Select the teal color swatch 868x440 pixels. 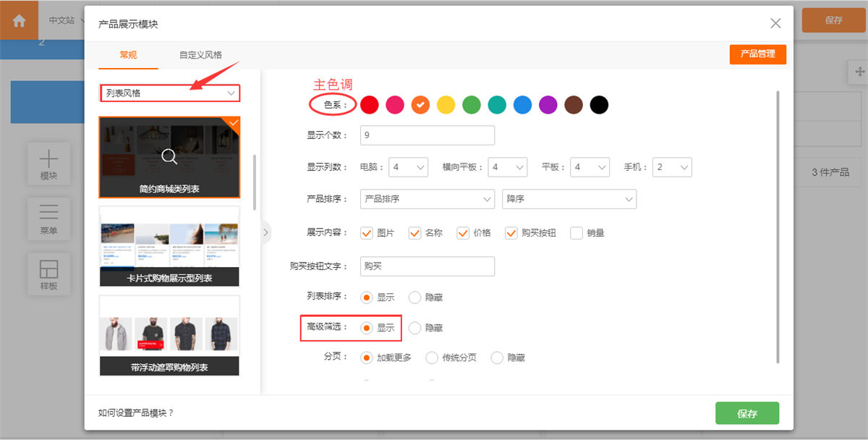click(497, 105)
